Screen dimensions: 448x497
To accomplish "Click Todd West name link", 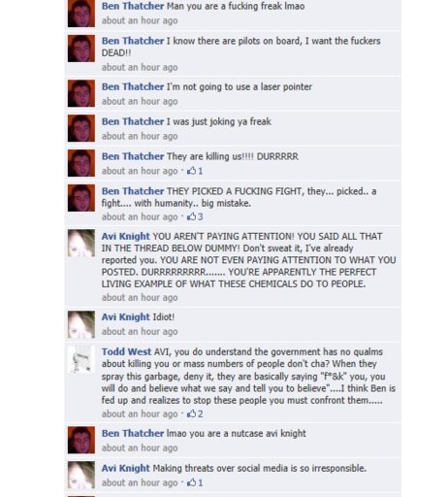I will [126, 351].
